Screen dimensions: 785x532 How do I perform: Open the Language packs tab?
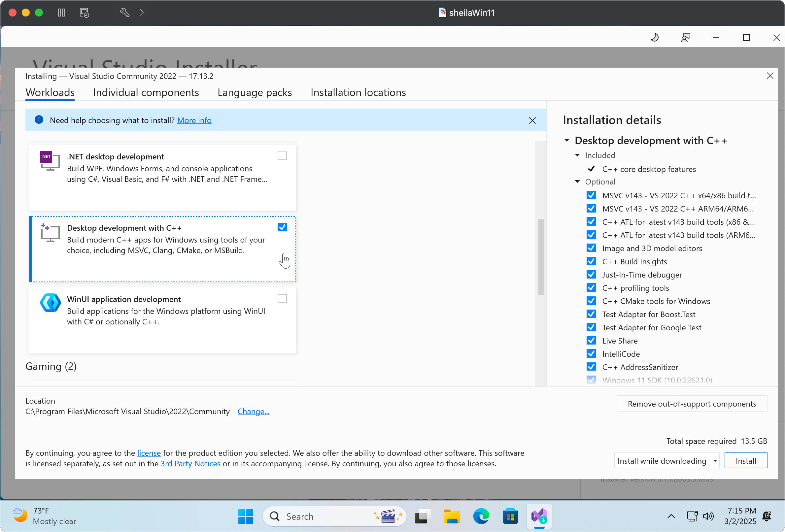(255, 92)
